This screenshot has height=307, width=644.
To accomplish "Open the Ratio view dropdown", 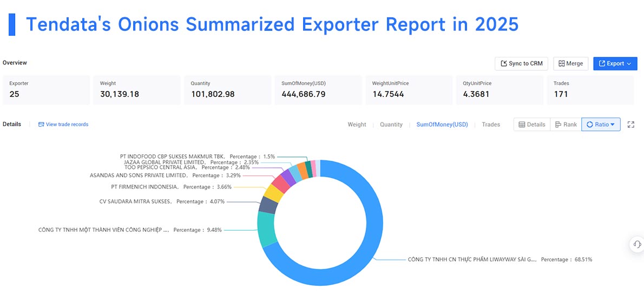I will [601, 125].
